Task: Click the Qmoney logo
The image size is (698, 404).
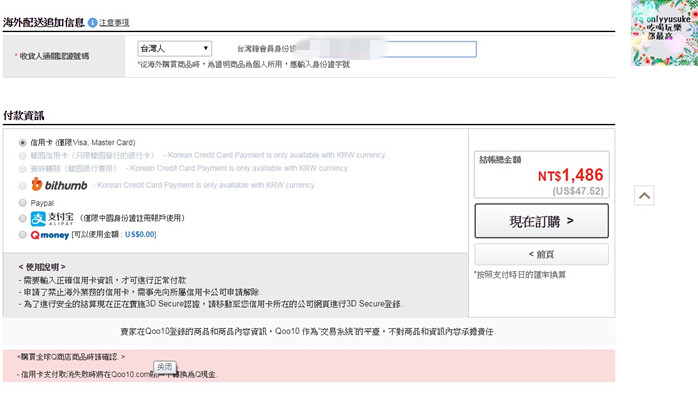Action: pyautogui.click(x=50, y=235)
